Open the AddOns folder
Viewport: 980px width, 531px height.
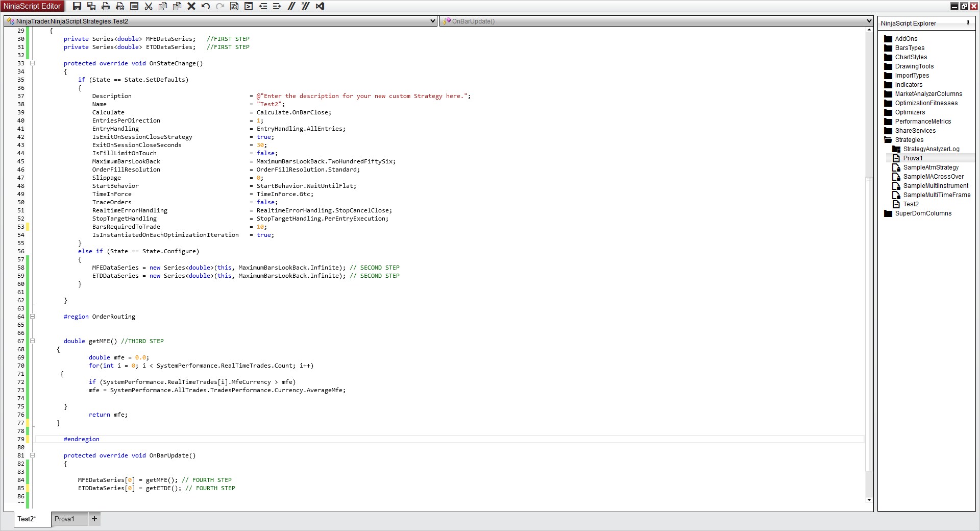coord(906,39)
